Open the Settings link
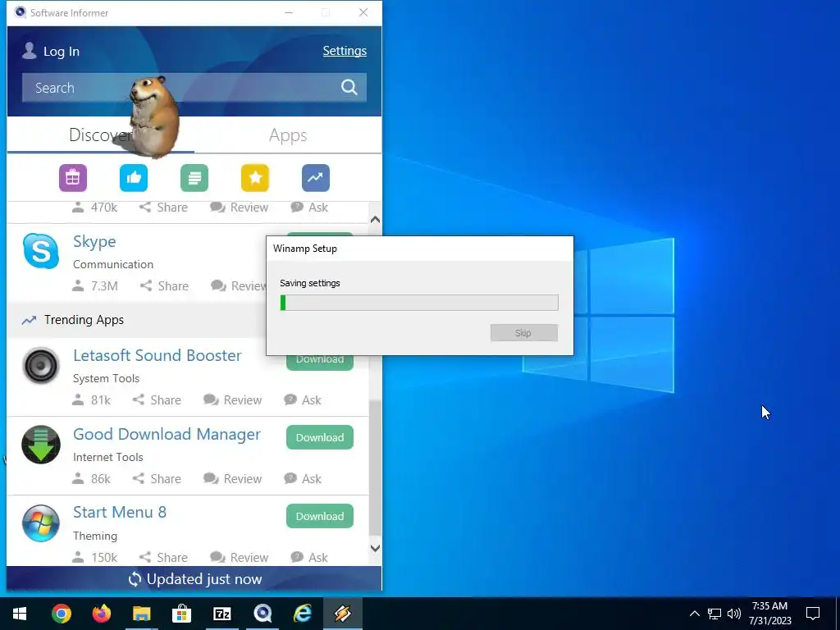This screenshot has height=630, width=840. click(x=345, y=51)
